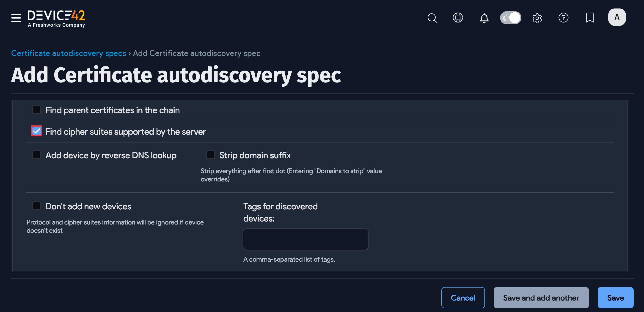
Task: Click the tags for discovered devices field
Action: [x=305, y=239]
